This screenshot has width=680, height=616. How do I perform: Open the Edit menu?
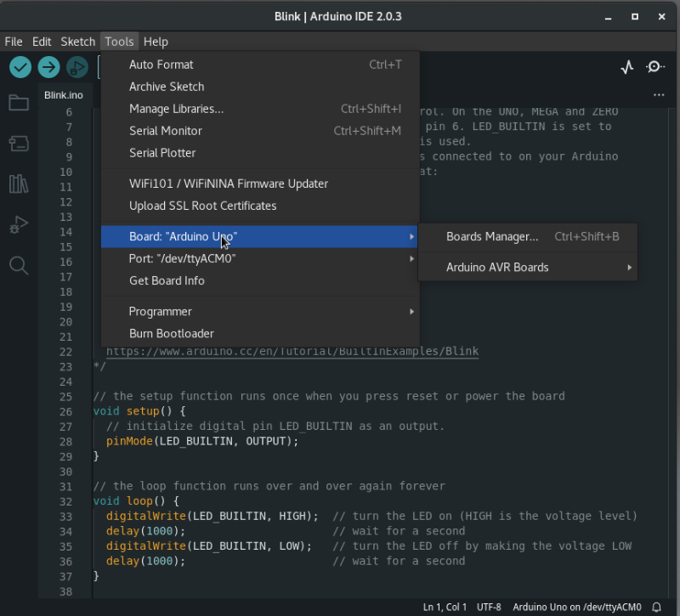coord(42,42)
